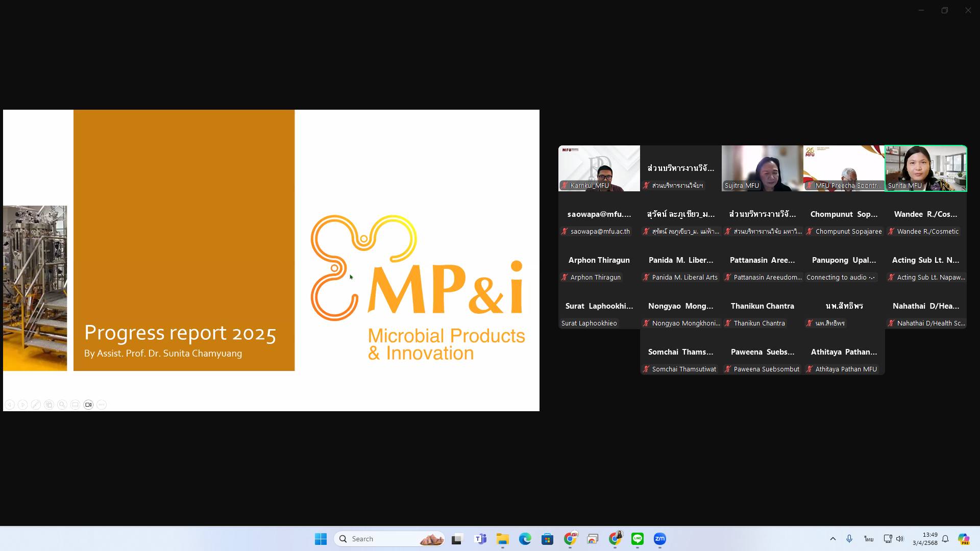
Task: Open File Explorer from the taskbar
Action: (x=502, y=539)
